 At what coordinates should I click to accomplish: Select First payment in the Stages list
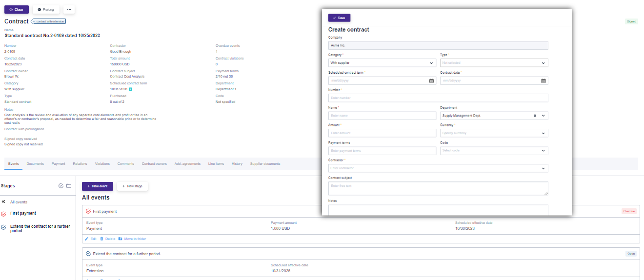pos(23,213)
